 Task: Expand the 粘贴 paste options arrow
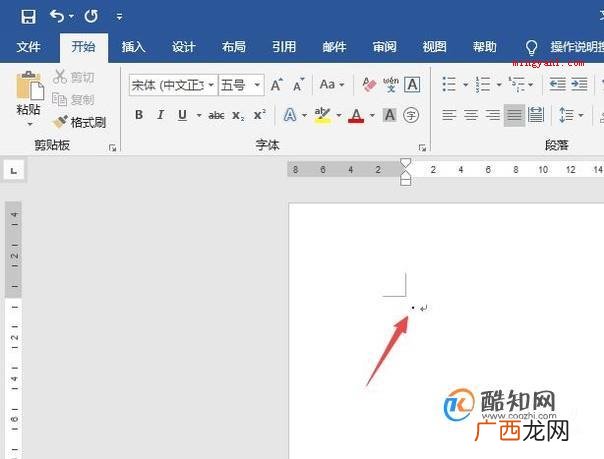[x=30, y=124]
